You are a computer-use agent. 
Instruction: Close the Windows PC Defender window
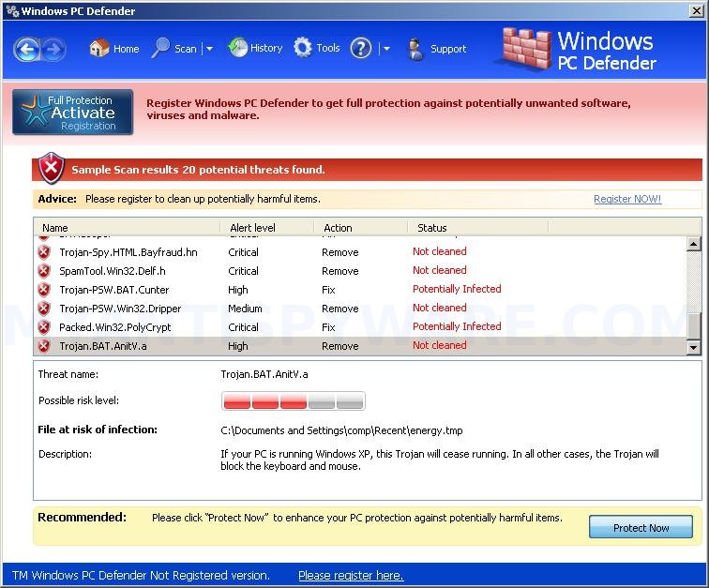(696, 11)
